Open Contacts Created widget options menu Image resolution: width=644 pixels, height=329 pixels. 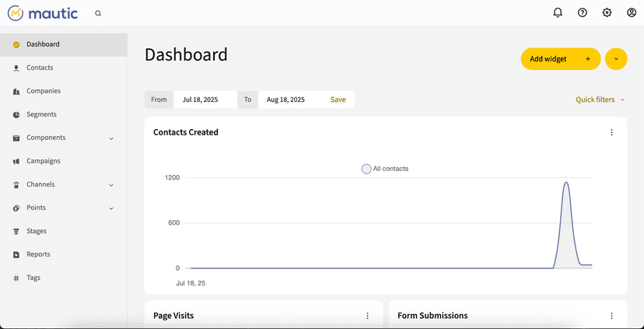tap(611, 132)
